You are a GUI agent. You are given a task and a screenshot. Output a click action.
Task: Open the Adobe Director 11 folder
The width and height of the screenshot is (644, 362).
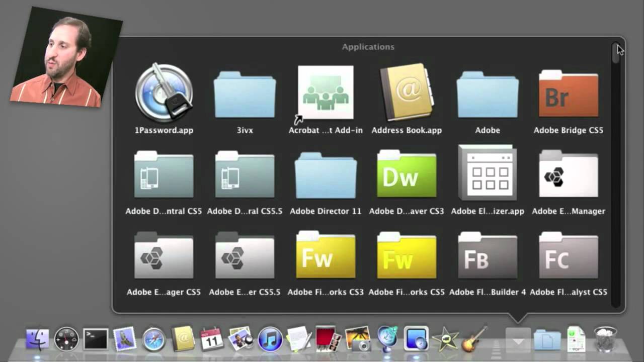click(x=326, y=176)
